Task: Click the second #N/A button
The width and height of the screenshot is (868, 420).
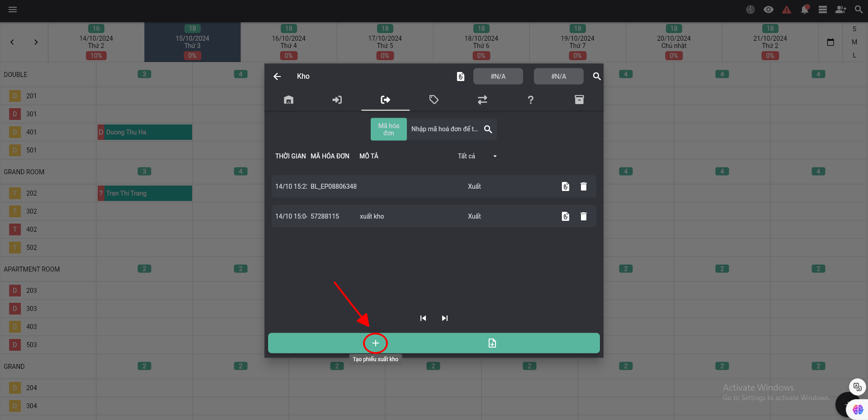Action: 559,76
